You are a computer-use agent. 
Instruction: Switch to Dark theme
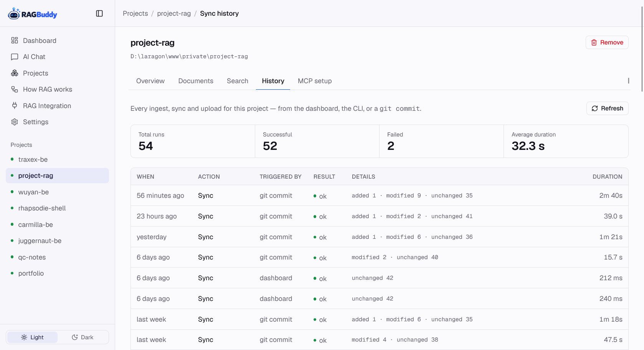pyautogui.click(x=83, y=337)
